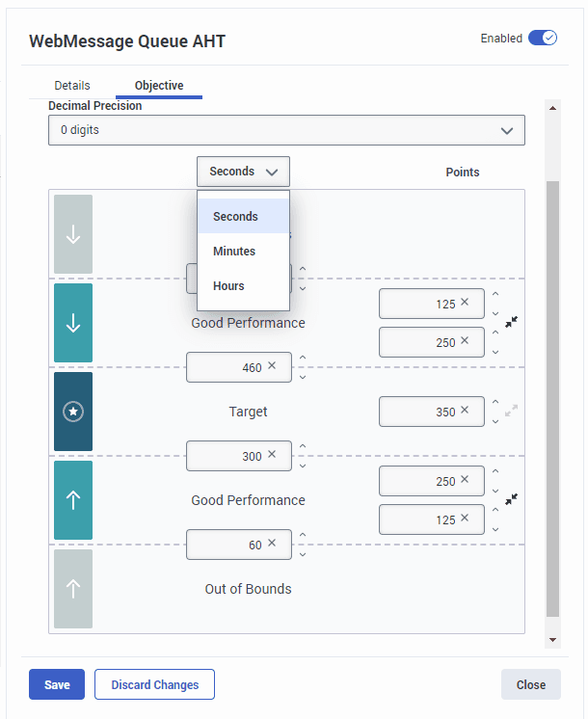Toggle the Enabled switch off

pos(543,39)
